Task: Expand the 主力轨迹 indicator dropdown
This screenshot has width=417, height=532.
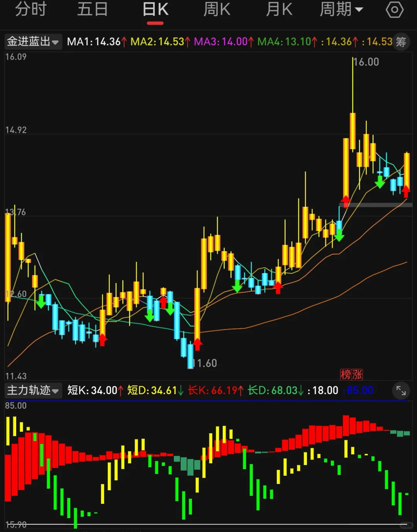Action: 33,390
